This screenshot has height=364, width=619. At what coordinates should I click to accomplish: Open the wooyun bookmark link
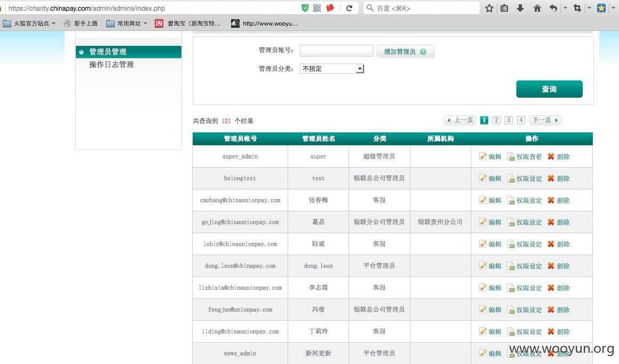[x=265, y=23]
